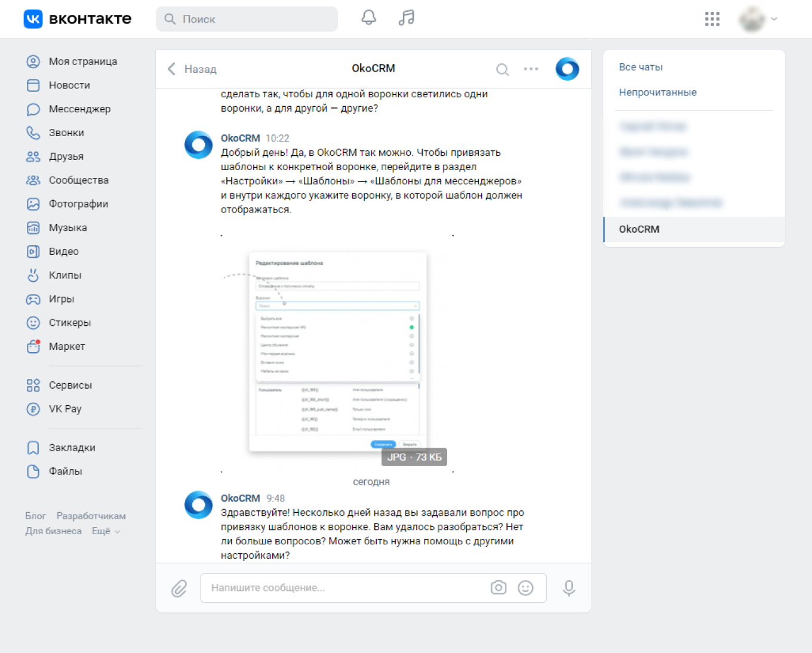Open the Разработчикам footer link
812x653 pixels.
tap(91, 516)
